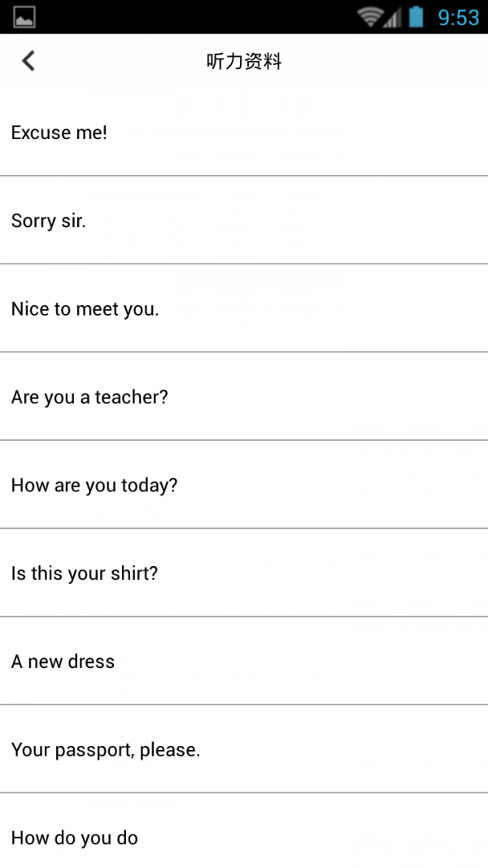
Task: Tap the 9:53 clock display
Action: 459,17
